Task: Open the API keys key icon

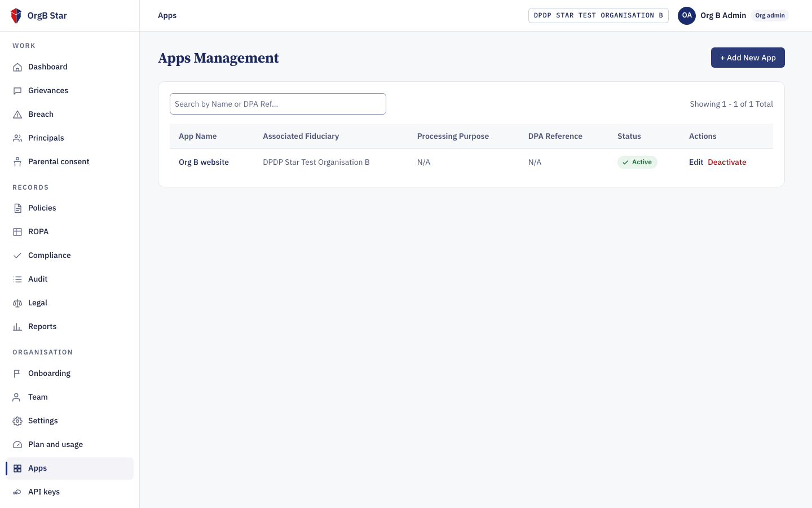Action: point(17,492)
